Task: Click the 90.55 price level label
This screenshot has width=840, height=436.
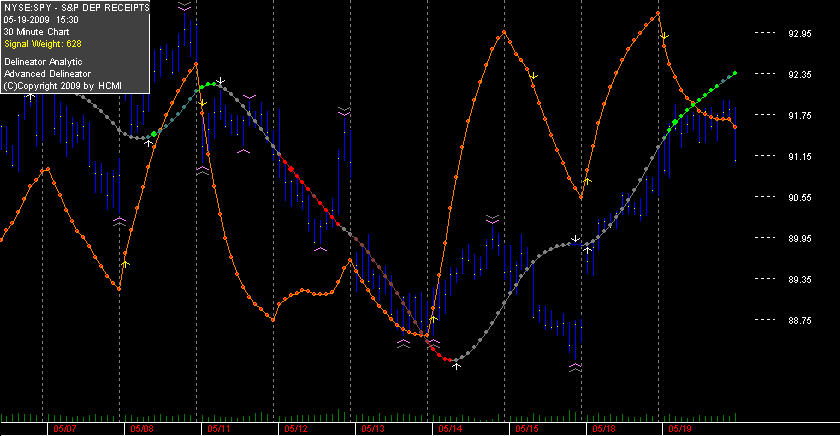Action: click(x=800, y=198)
